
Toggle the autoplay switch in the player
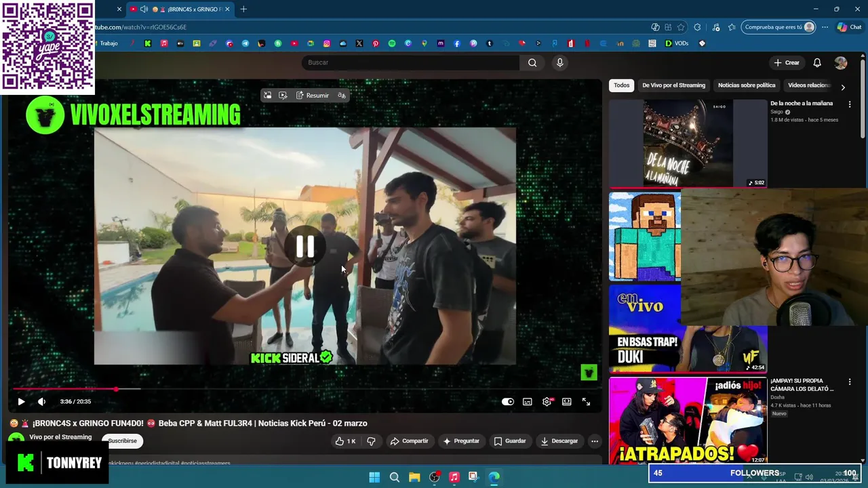pos(507,401)
